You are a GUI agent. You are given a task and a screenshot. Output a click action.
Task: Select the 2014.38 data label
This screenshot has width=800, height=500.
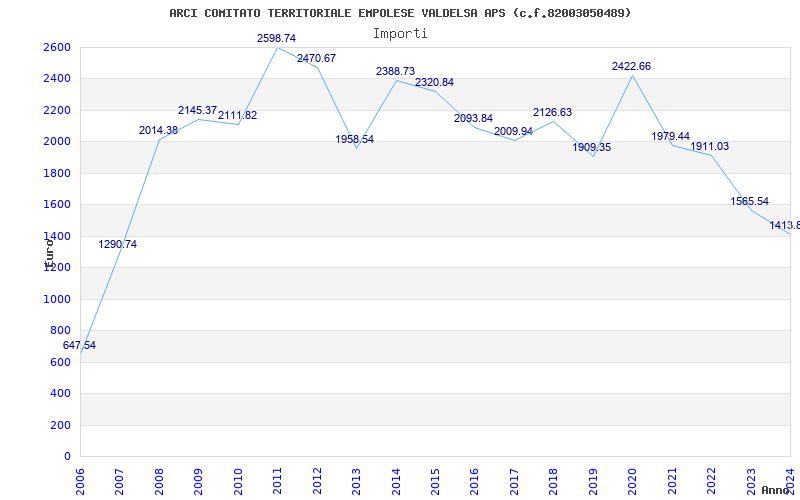click(x=158, y=131)
